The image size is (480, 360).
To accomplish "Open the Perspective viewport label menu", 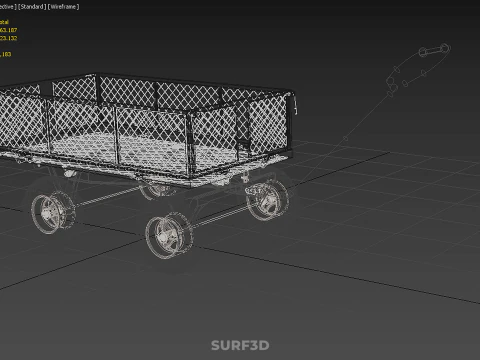I will point(7,7).
